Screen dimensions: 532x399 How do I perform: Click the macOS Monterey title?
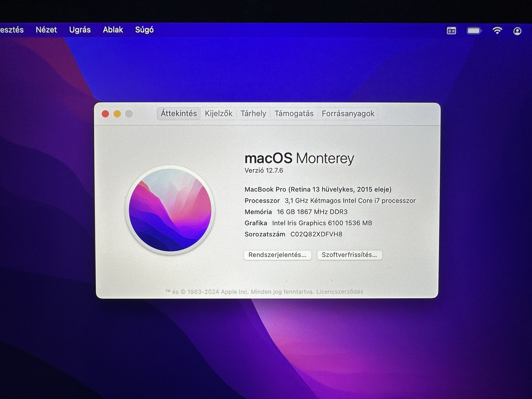coord(299,158)
